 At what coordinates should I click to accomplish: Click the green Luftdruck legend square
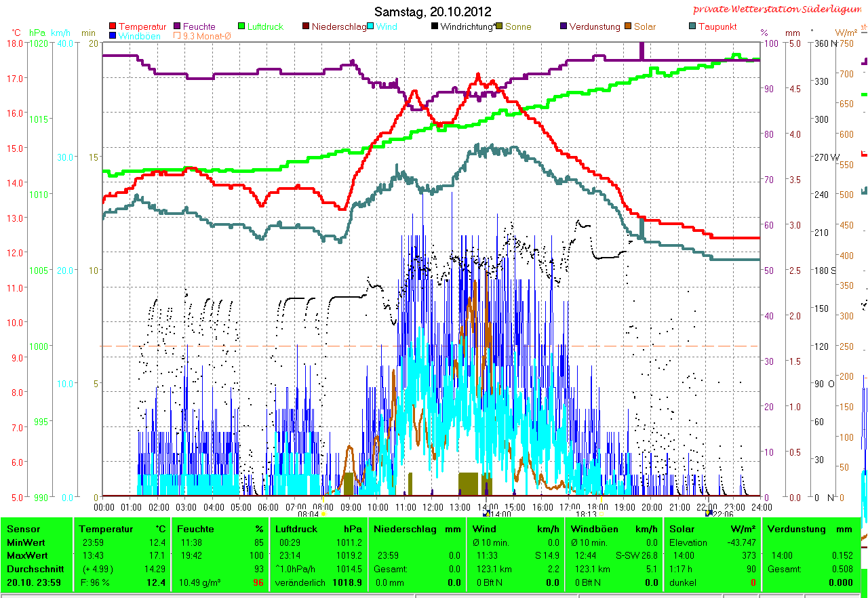[241, 26]
